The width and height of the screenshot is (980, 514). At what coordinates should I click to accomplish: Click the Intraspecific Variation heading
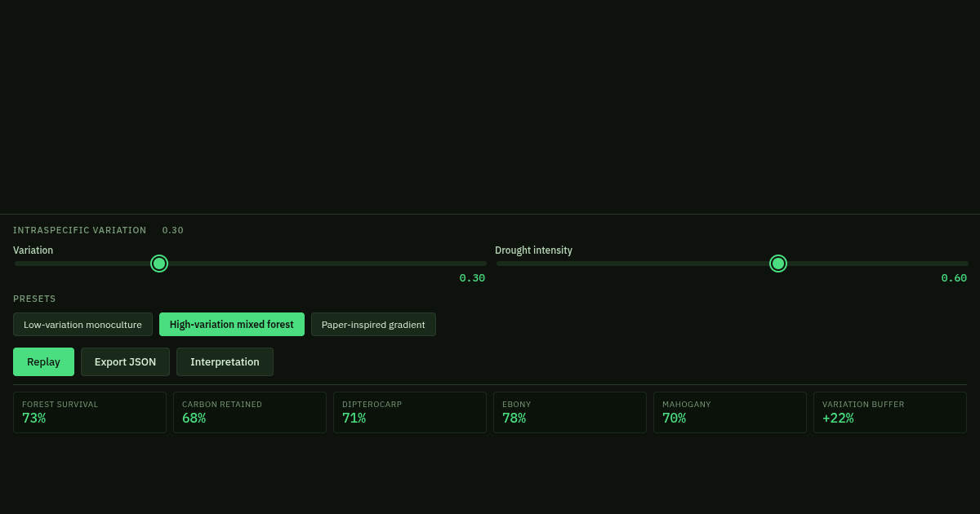coord(80,231)
